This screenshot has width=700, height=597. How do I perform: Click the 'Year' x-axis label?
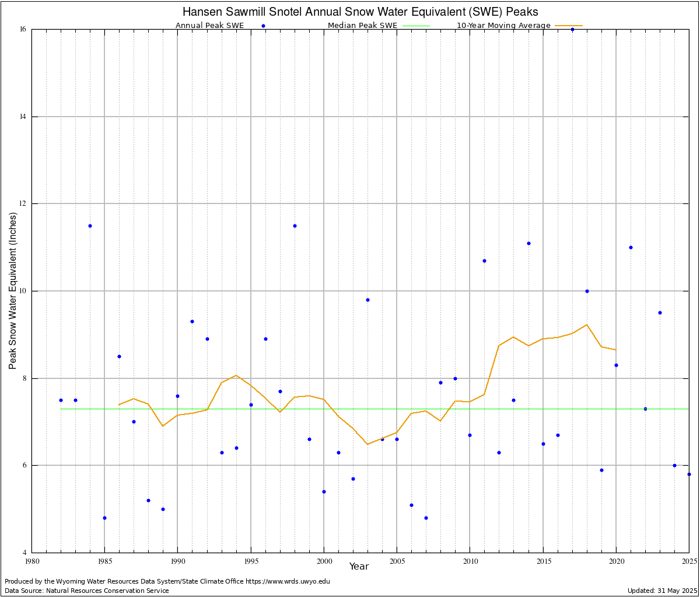point(359,566)
